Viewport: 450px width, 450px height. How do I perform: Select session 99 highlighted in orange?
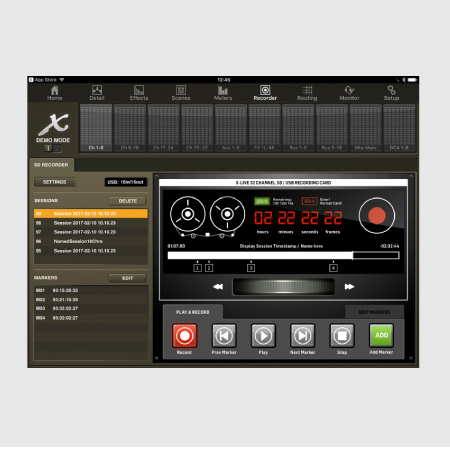click(x=91, y=214)
